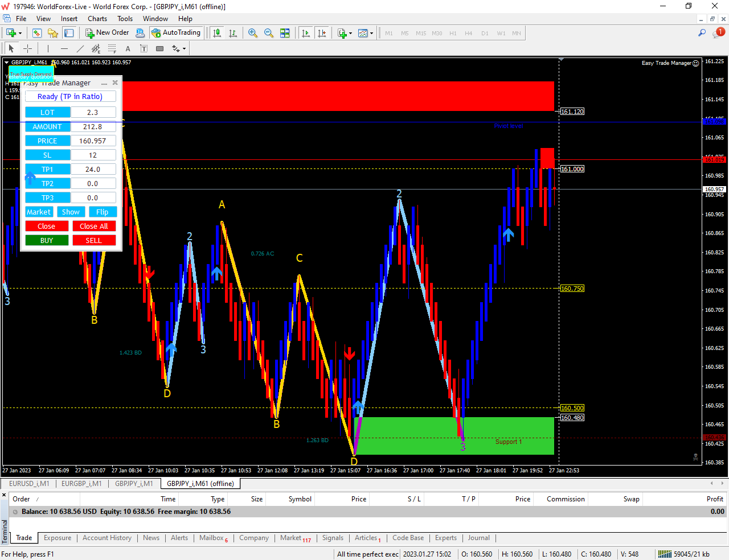Minimize the Easy Trade Manager panel
Image resolution: width=729 pixels, height=560 pixels.
104,83
